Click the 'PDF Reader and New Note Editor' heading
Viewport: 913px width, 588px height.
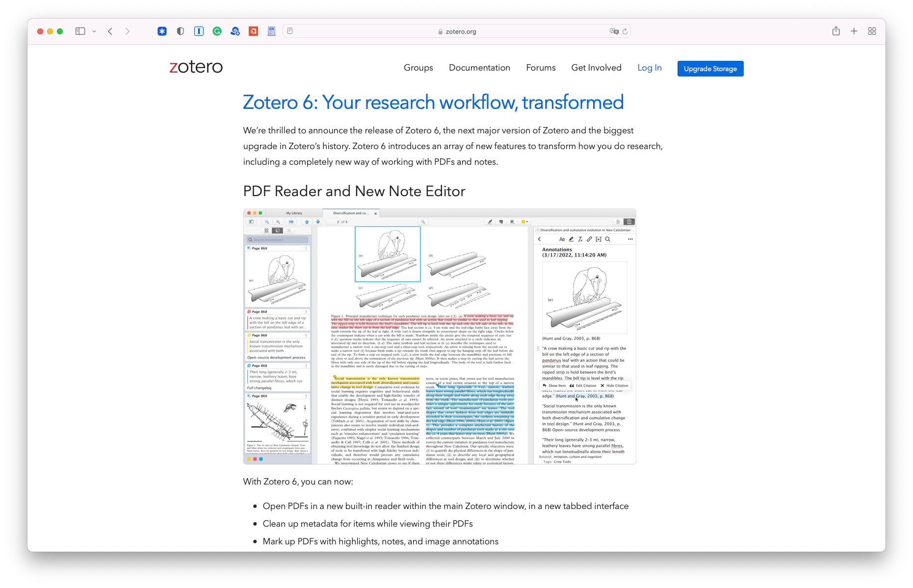[x=354, y=191]
